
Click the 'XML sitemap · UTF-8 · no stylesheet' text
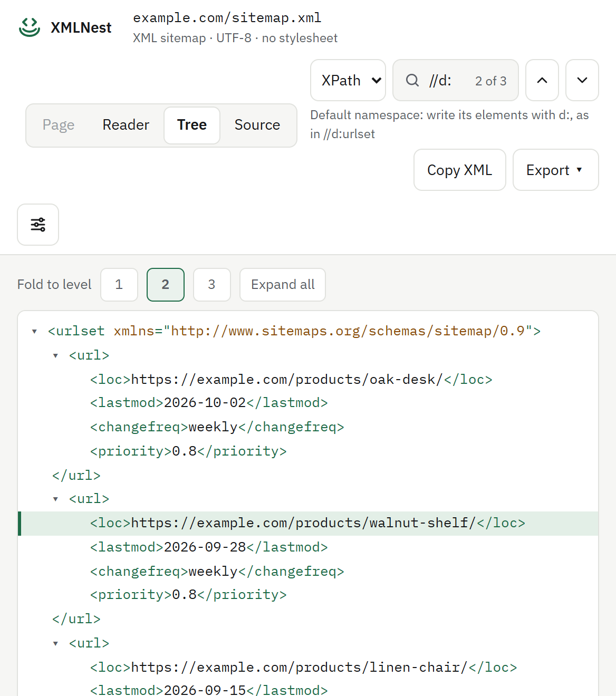[x=235, y=38]
